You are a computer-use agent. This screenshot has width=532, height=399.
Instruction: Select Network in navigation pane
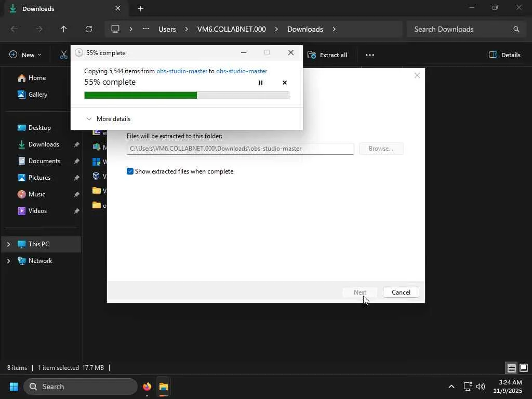click(41, 261)
